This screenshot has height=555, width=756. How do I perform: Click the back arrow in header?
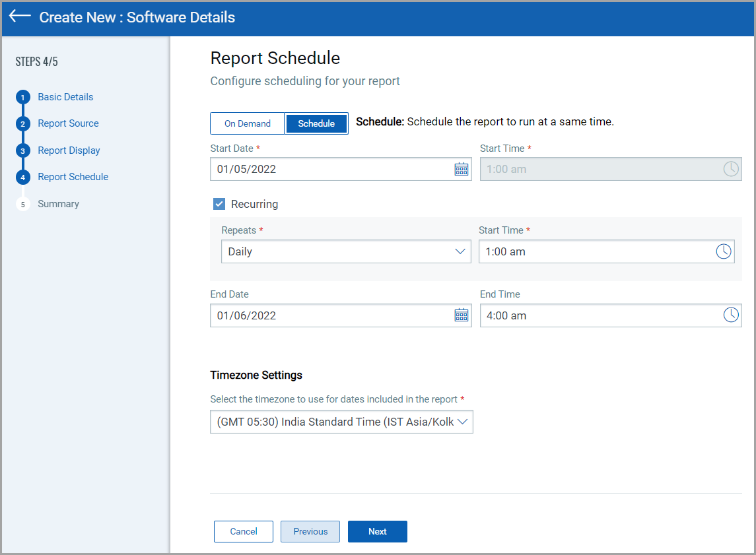(x=20, y=16)
